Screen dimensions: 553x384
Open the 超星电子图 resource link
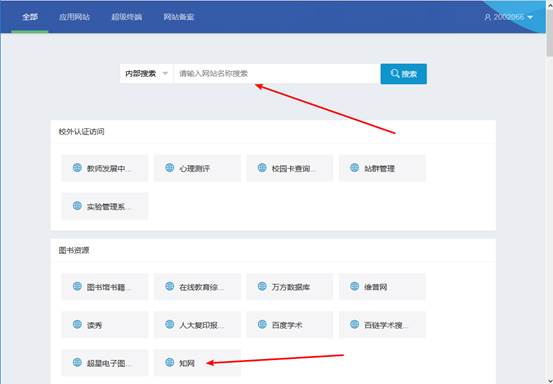(x=105, y=362)
